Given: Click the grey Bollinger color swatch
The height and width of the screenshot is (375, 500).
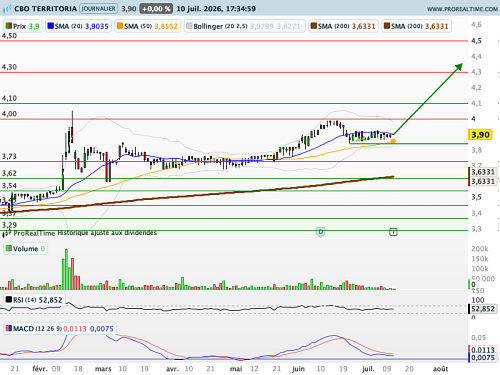Looking at the screenshot, I should (x=189, y=26).
